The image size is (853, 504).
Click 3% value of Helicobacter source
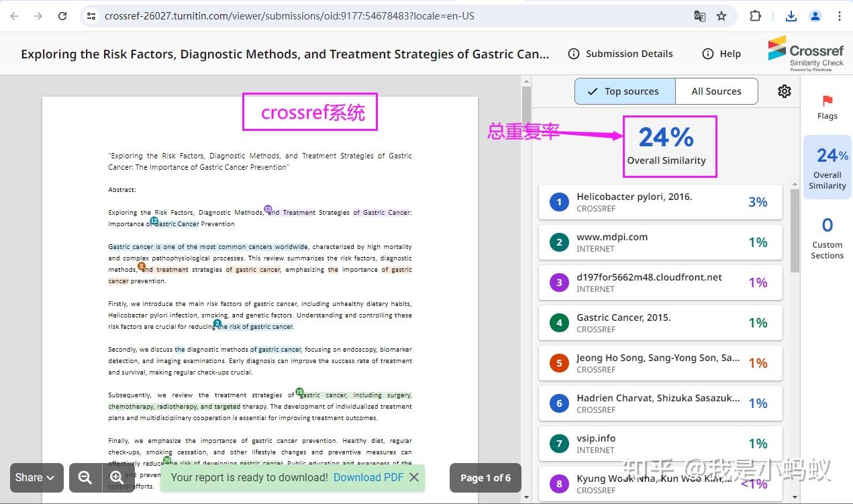758,202
